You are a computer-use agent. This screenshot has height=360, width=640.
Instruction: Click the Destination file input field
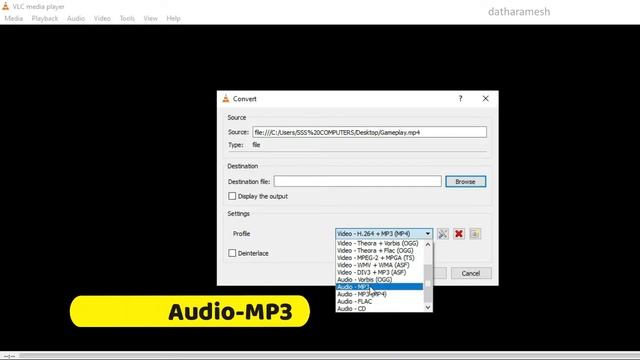pos(358,181)
